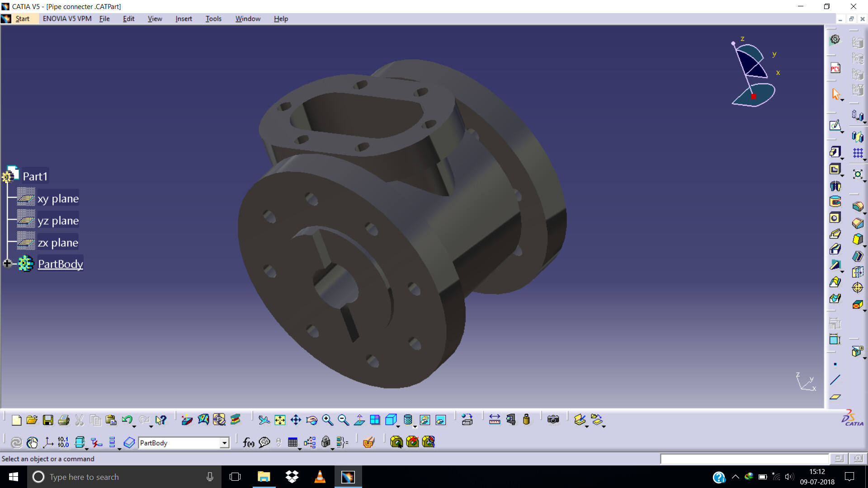
Task: Click the Start menu button
Action: pyautogui.click(x=22, y=19)
